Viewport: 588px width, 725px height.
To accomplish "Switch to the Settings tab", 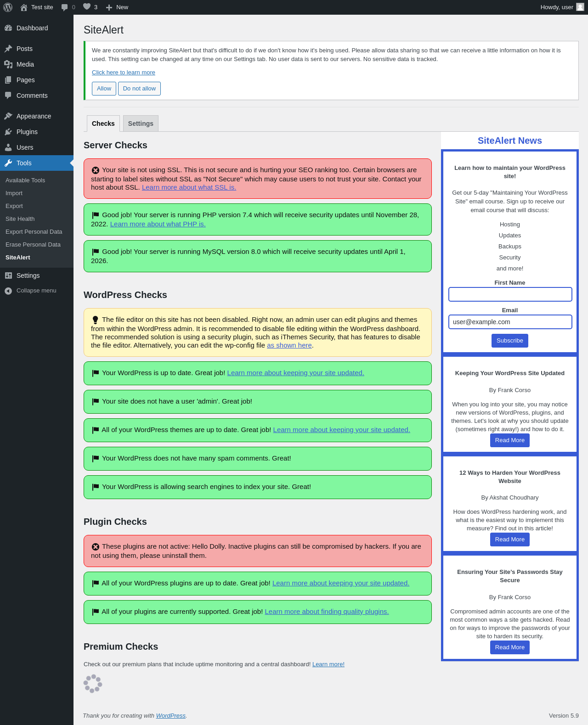I will click(x=141, y=124).
